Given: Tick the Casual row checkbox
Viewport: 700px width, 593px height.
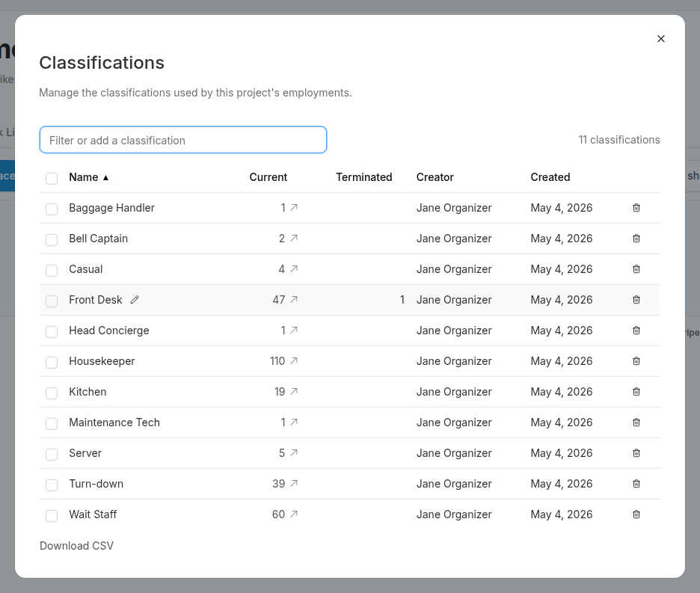Looking at the screenshot, I should point(52,270).
